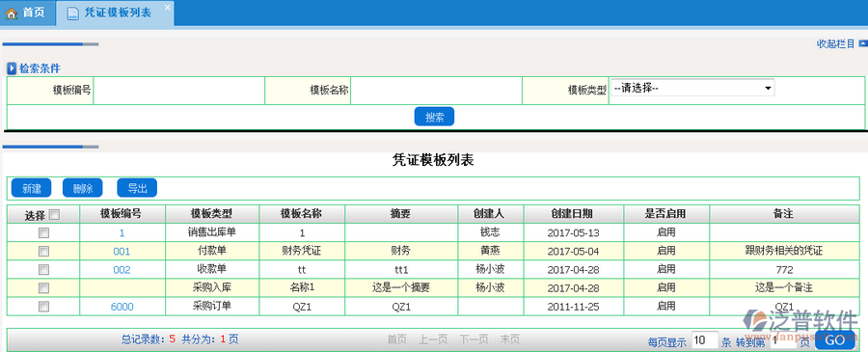The width and height of the screenshot is (868, 352).
Task: Toggle the select-all checkbox in header
Action: (x=55, y=215)
